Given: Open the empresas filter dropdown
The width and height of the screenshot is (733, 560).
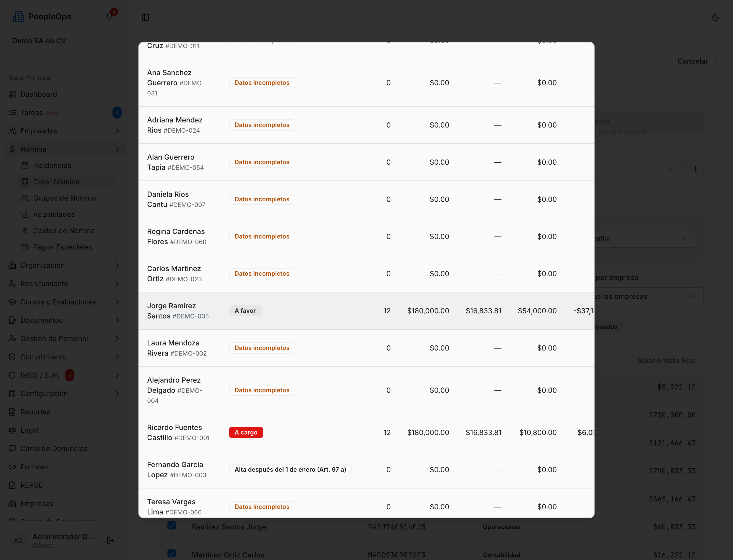Looking at the screenshot, I should click(649, 296).
